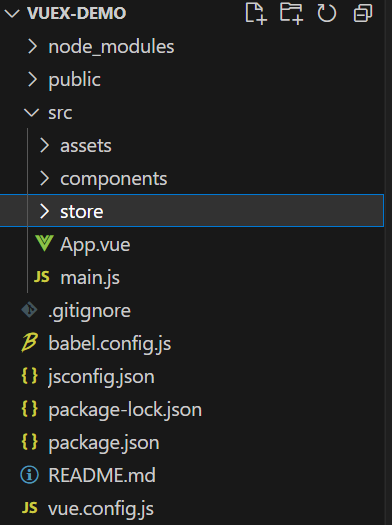
Task: Expand the node_modules folder chevron
Action: point(32,46)
